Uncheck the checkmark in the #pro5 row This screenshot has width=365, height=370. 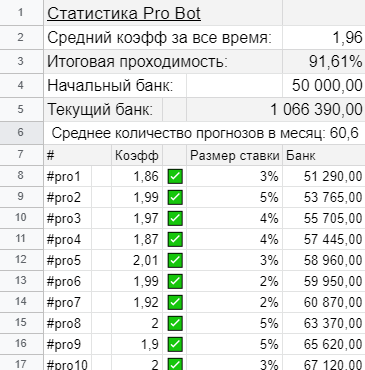pos(175,260)
